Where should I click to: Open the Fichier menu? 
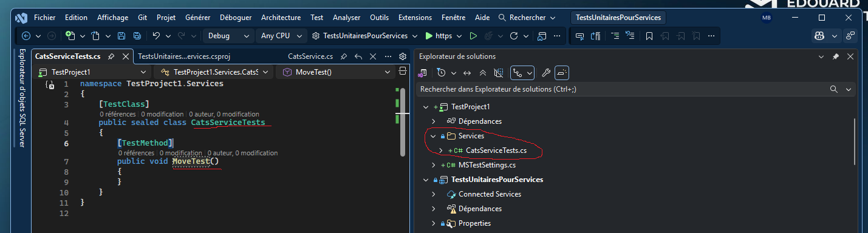[x=45, y=18]
